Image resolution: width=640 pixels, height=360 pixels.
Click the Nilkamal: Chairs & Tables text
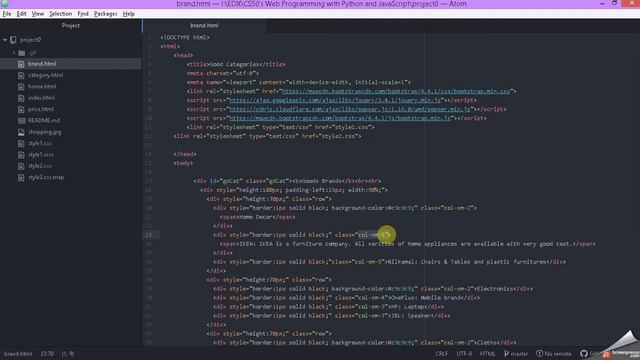pos(467,262)
